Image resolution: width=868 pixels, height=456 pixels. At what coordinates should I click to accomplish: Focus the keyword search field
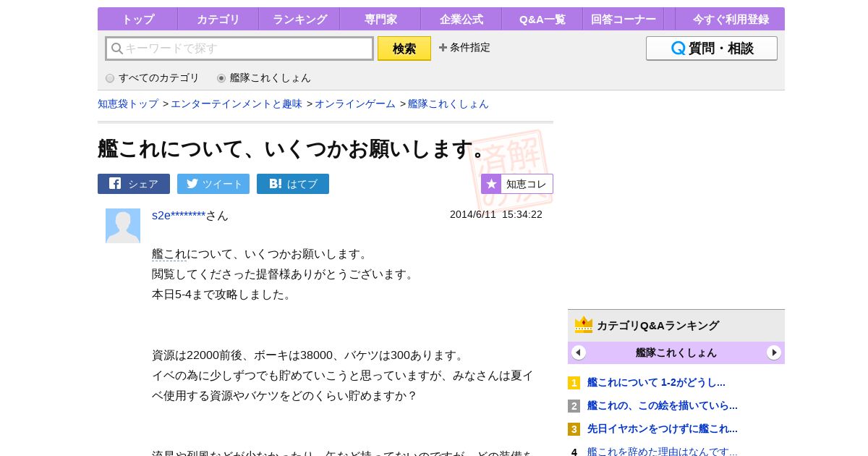point(239,48)
